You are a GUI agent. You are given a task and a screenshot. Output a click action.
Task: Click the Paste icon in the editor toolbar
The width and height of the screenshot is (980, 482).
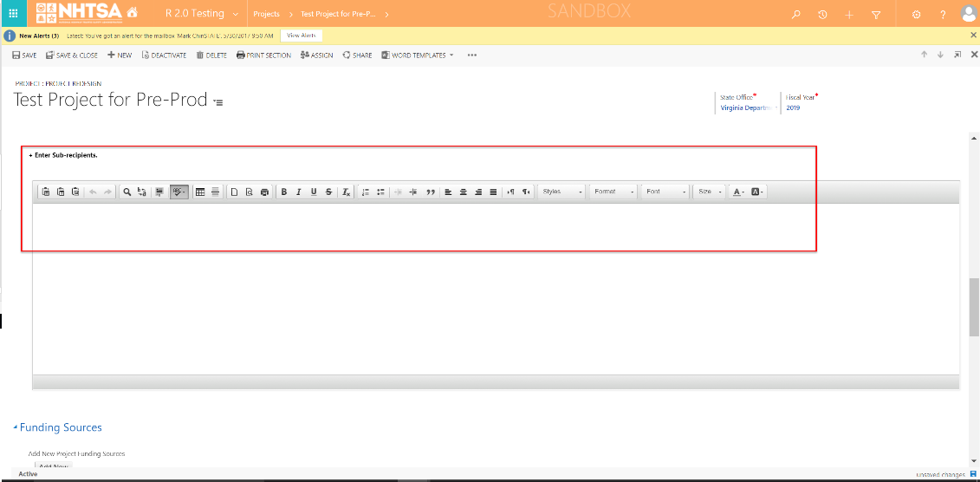click(46, 192)
